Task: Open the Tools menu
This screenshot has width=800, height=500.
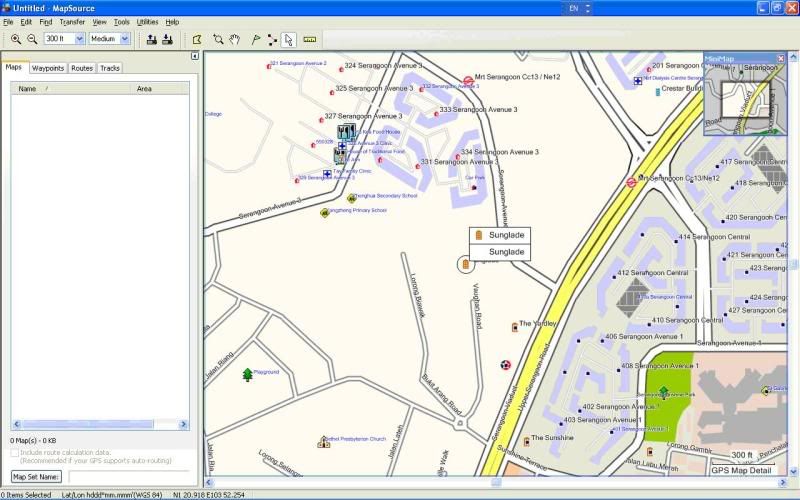Action: (121, 22)
